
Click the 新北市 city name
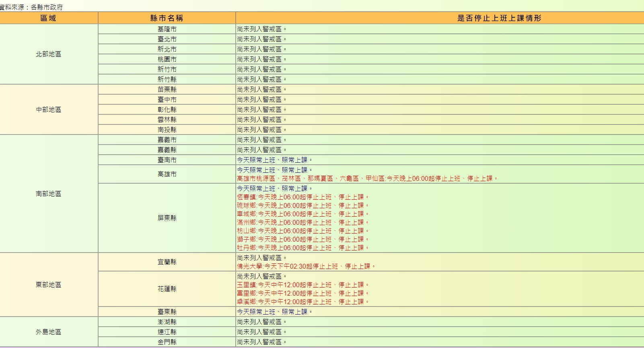[167, 49]
